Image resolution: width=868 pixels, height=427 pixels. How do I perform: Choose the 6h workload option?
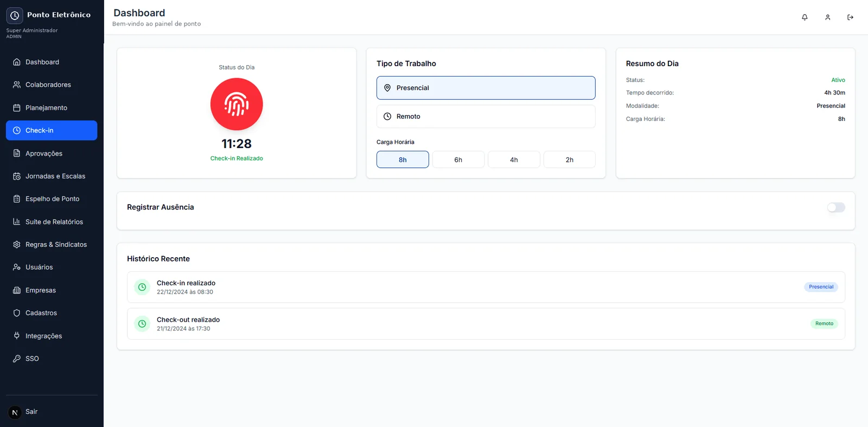tap(458, 160)
